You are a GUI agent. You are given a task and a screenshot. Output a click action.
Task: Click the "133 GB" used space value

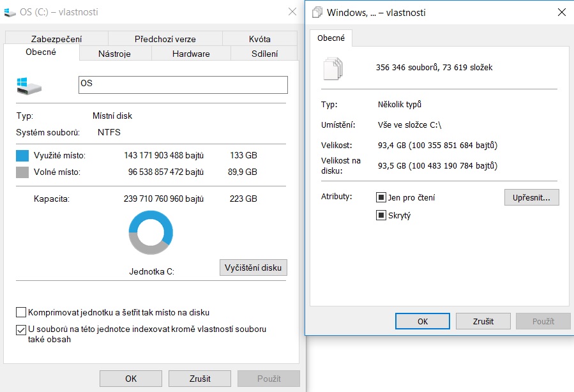pyautogui.click(x=243, y=155)
